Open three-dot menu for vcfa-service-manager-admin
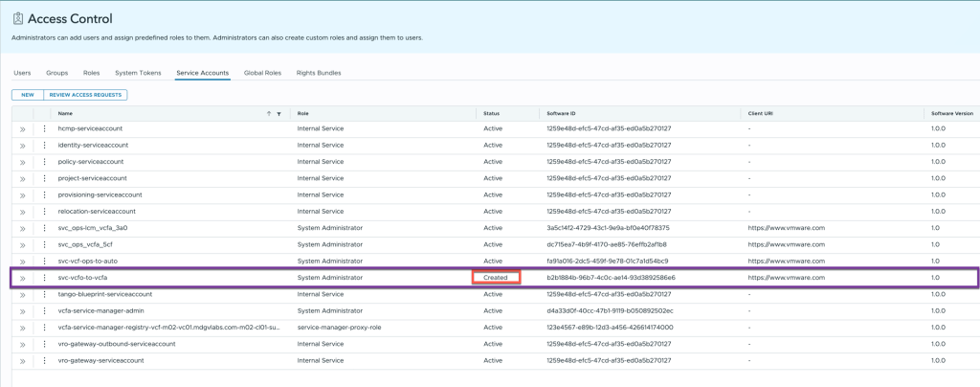The height and width of the screenshot is (387, 980). coord(44,310)
